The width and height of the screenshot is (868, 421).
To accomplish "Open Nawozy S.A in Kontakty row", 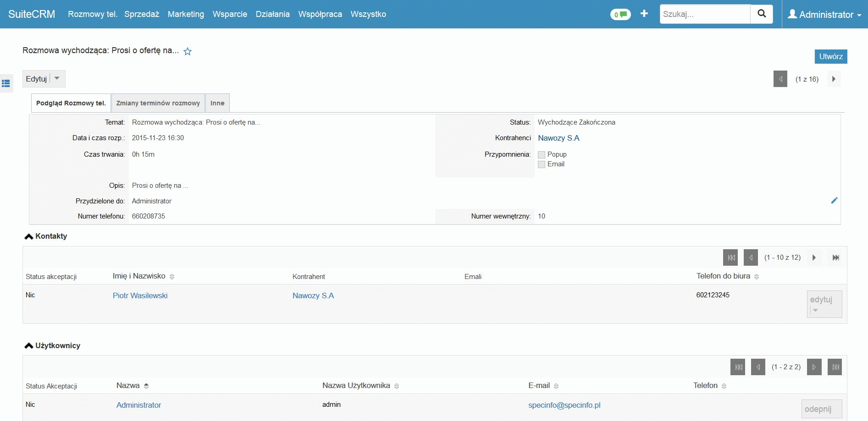I will 313,295.
